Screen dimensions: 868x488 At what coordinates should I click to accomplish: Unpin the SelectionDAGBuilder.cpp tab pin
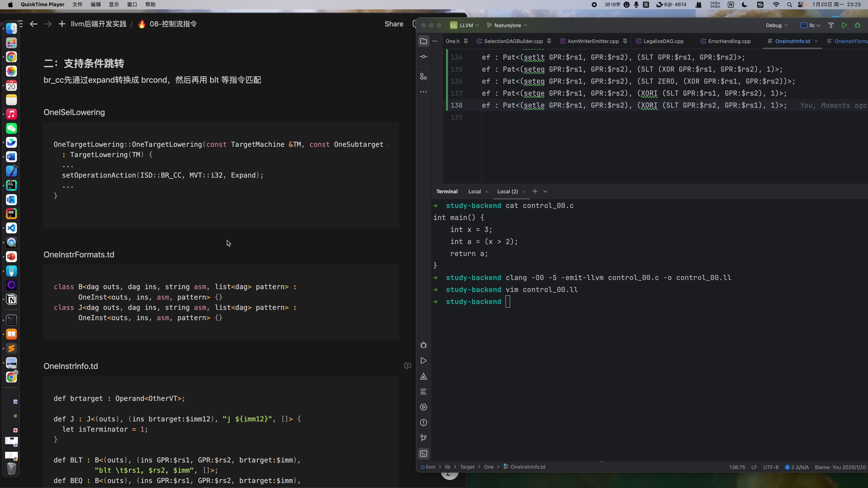549,41
